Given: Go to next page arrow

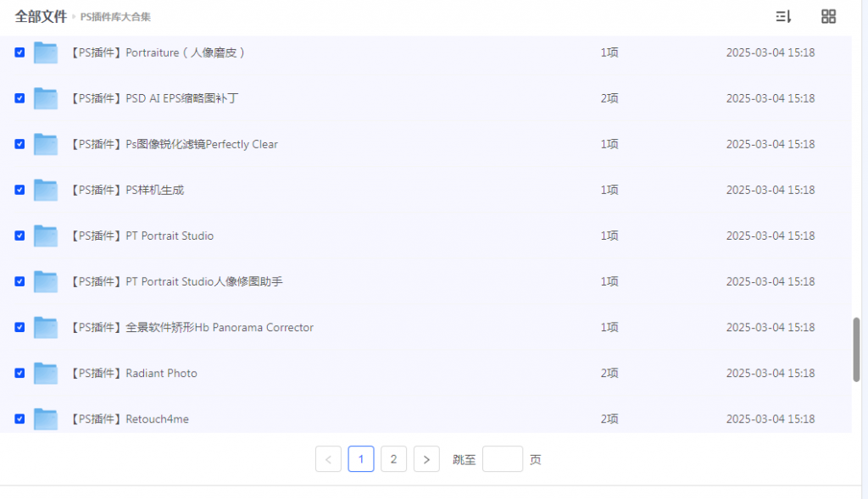Looking at the screenshot, I should [426, 459].
